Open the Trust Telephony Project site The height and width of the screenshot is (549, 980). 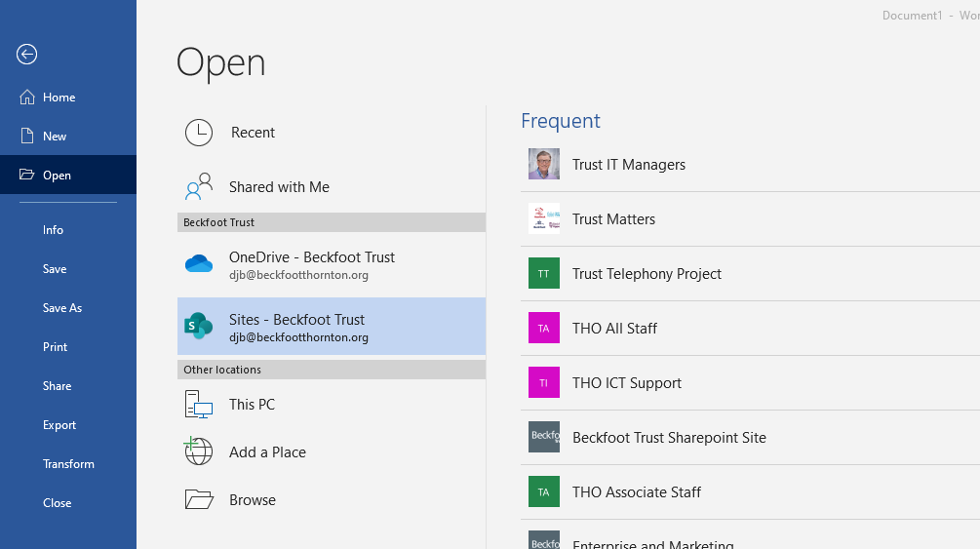pos(750,273)
